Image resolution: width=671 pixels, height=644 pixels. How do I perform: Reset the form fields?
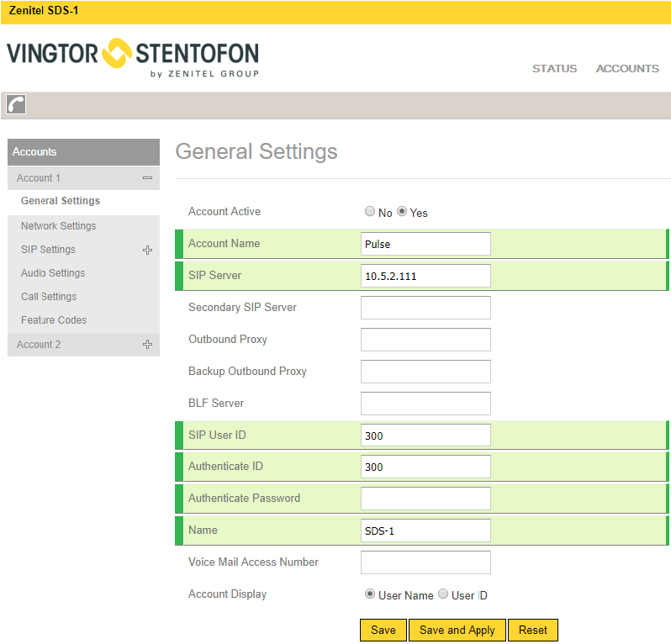click(x=532, y=631)
